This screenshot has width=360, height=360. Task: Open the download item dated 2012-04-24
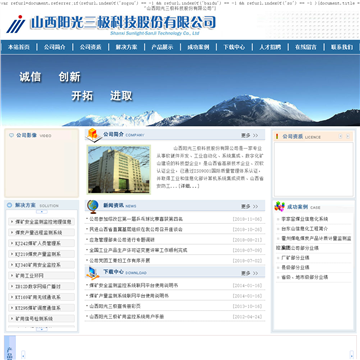(127, 317)
